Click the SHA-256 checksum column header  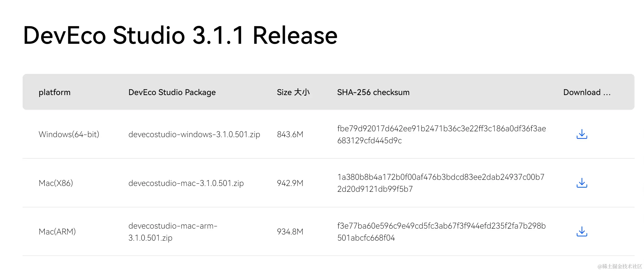pos(373,92)
